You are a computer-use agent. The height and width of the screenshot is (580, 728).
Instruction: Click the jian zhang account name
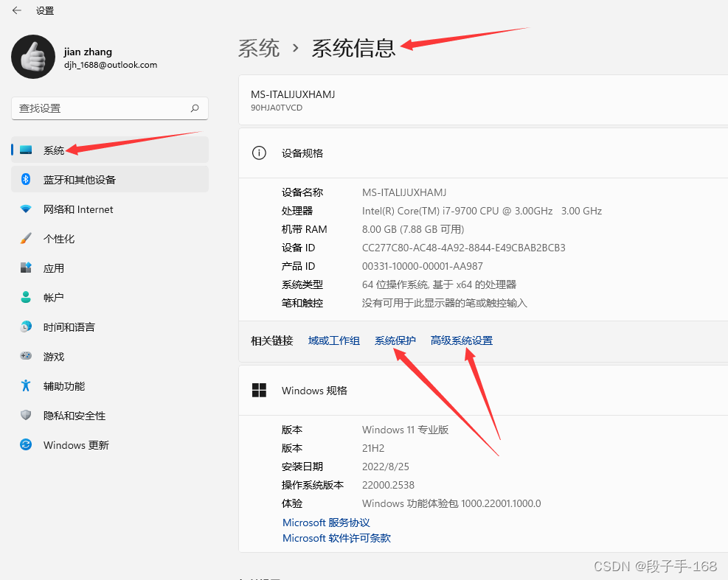click(88, 52)
